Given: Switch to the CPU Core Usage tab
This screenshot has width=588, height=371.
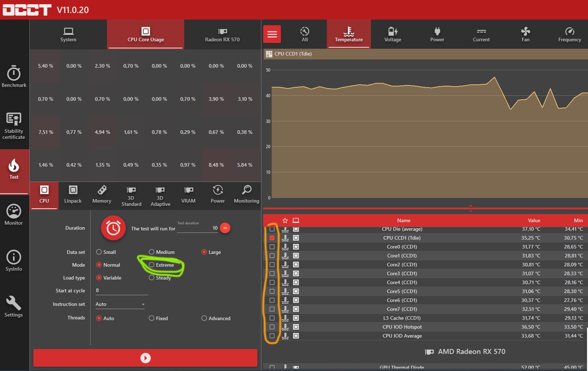Looking at the screenshot, I should (145, 34).
